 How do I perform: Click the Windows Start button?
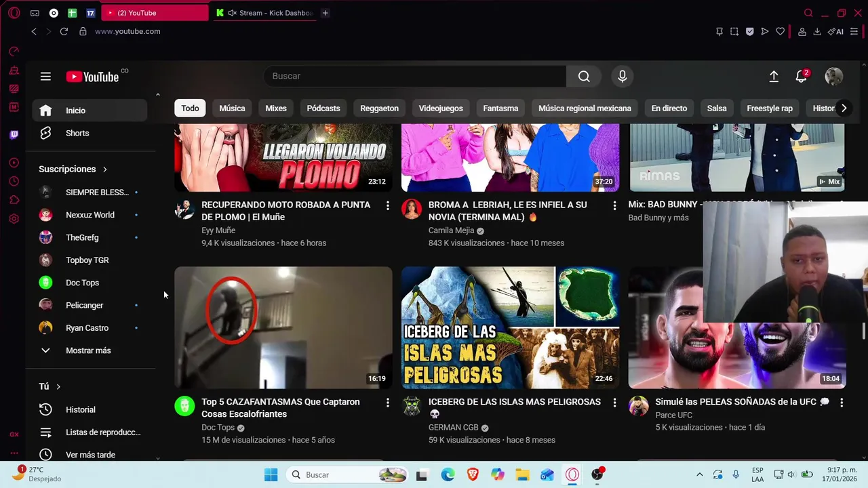click(x=271, y=474)
